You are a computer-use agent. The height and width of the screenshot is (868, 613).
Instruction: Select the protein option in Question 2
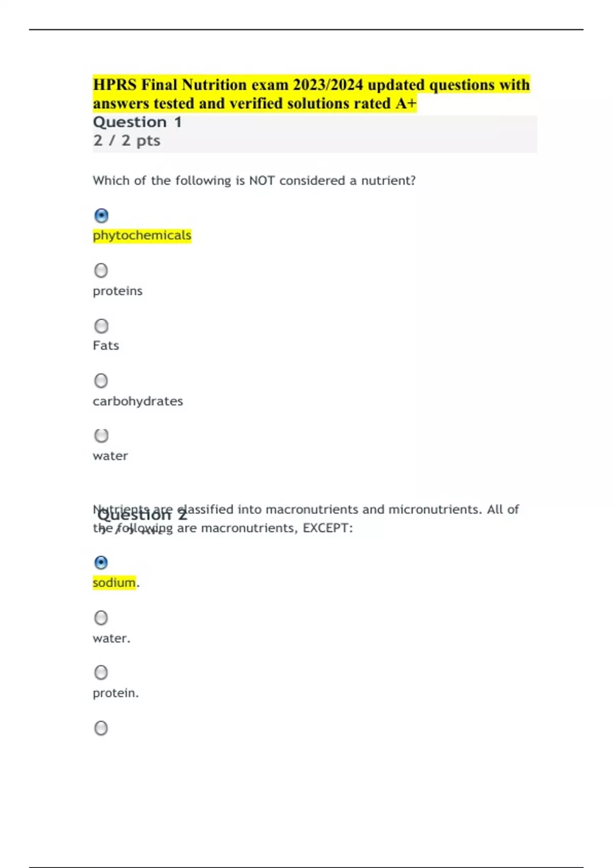click(102, 672)
